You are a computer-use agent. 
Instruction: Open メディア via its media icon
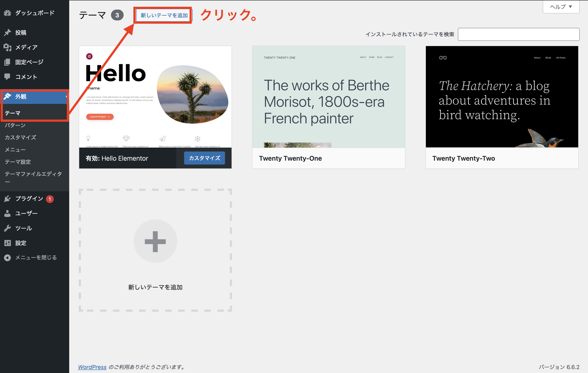(x=8, y=47)
